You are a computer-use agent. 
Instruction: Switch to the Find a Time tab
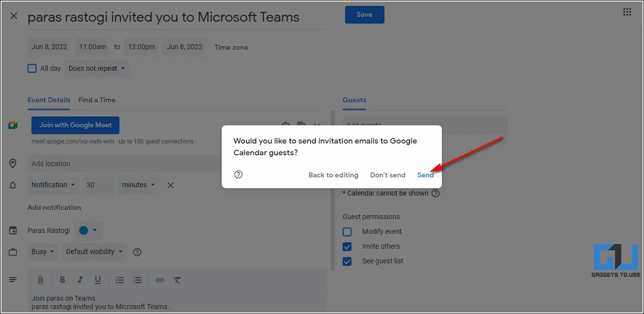97,100
